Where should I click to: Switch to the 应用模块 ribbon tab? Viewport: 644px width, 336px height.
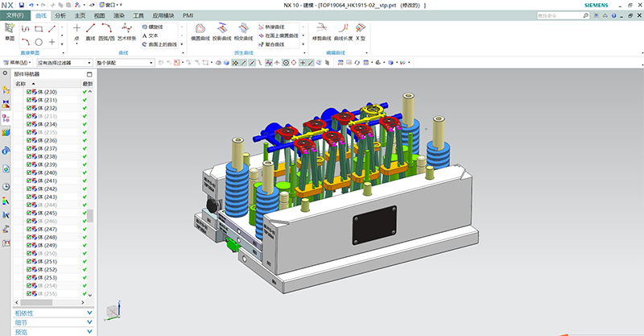click(163, 15)
